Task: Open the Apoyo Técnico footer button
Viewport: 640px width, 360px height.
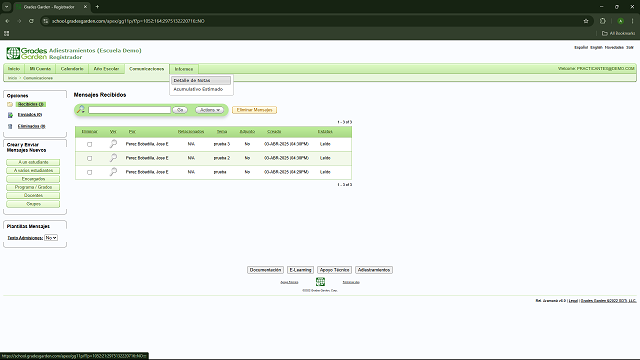Action: [334, 270]
